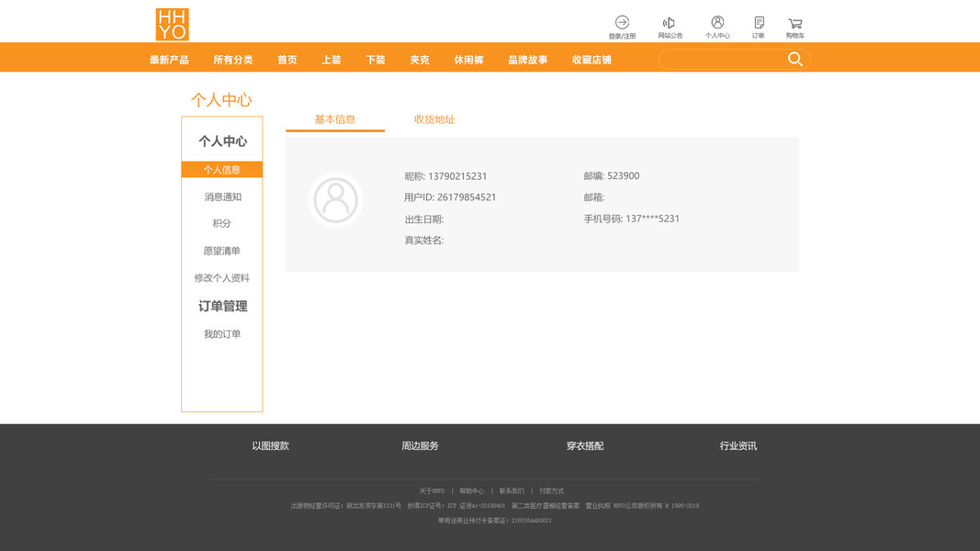Switch to the 基本信息 tab
This screenshot has height=551, width=980.
click(335, 119)
